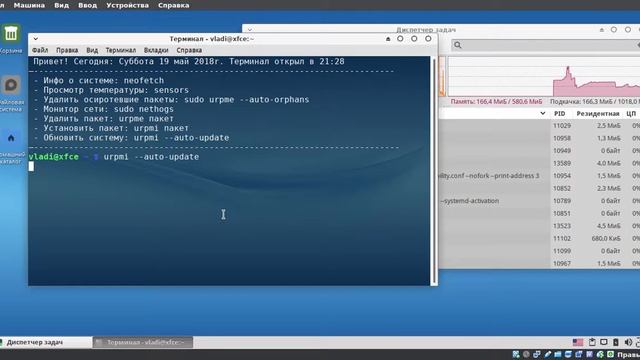Open the Корзина trash desktop icon

point(11,34)
